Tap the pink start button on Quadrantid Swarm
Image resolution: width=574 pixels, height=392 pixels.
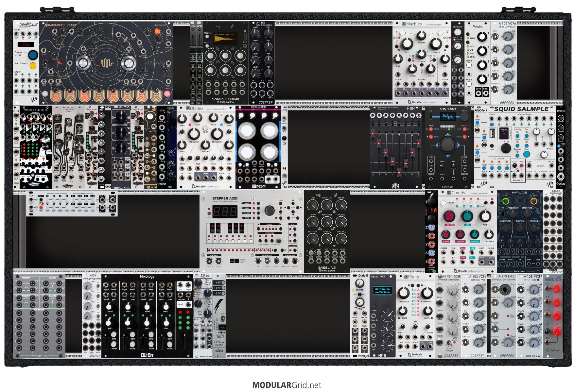(167, 94)
